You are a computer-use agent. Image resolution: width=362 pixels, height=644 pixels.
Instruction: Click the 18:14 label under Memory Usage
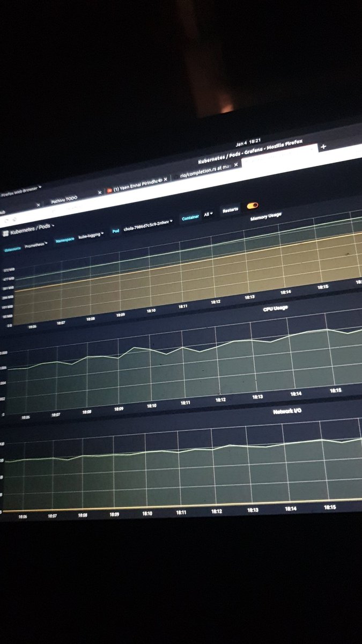point(285,292)
